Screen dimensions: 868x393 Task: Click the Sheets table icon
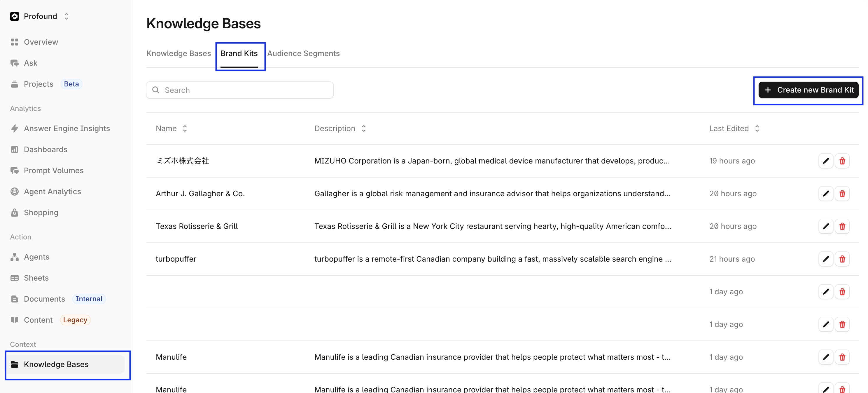(x=15, y=278)
